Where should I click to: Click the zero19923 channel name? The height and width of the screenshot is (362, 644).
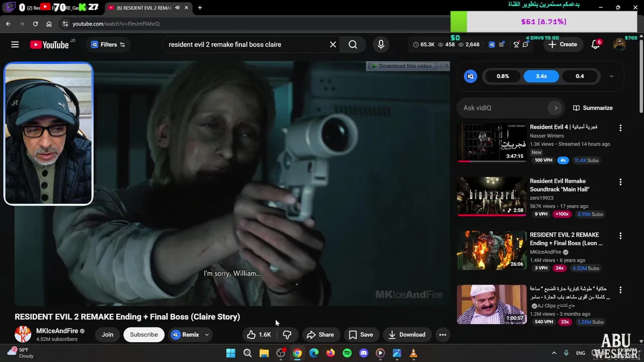541,198
